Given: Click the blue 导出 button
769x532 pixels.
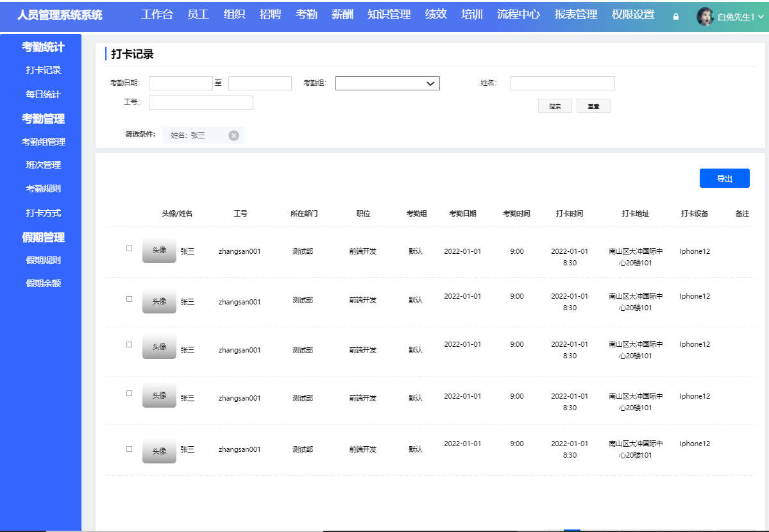Looking at the screenshot, I should [x=724, y=178].
